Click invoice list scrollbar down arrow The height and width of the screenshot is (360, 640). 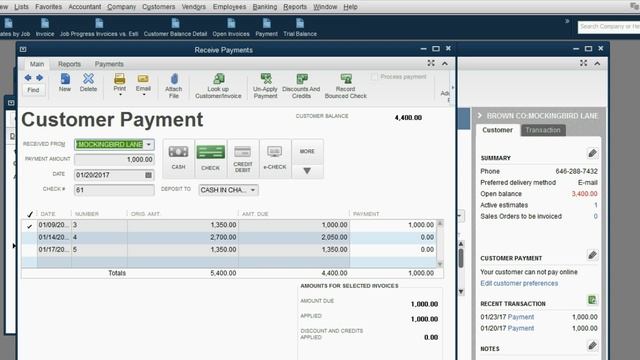pos(440,264)
